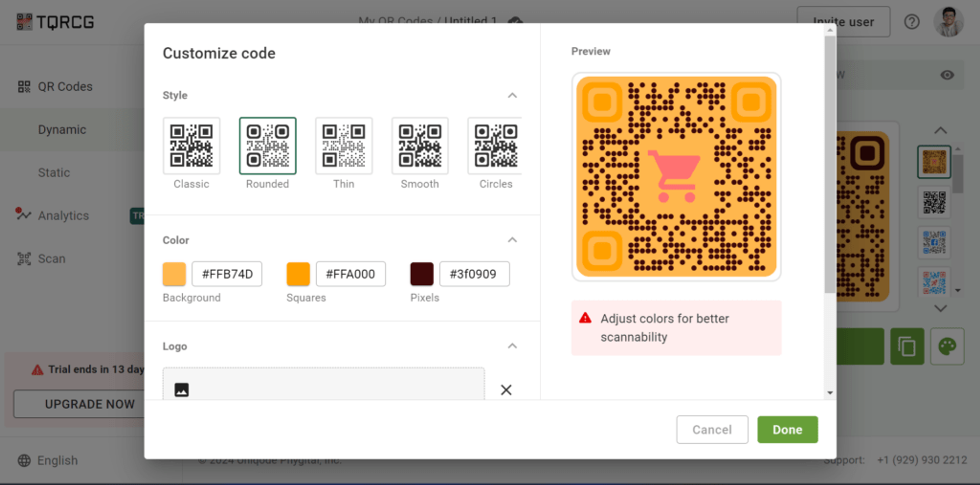Collapse the Logo section
This screenshot has width=980, height=485.
pos(512,346)
